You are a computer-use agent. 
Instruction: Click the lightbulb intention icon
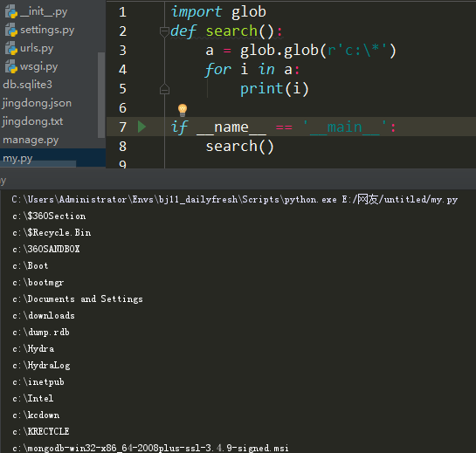coord(183,110)
